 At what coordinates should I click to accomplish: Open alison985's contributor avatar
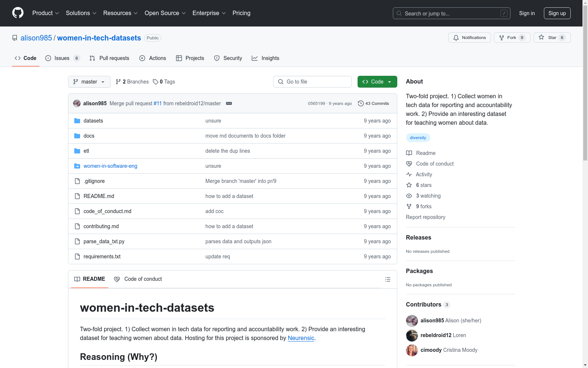tap(412, 321)
